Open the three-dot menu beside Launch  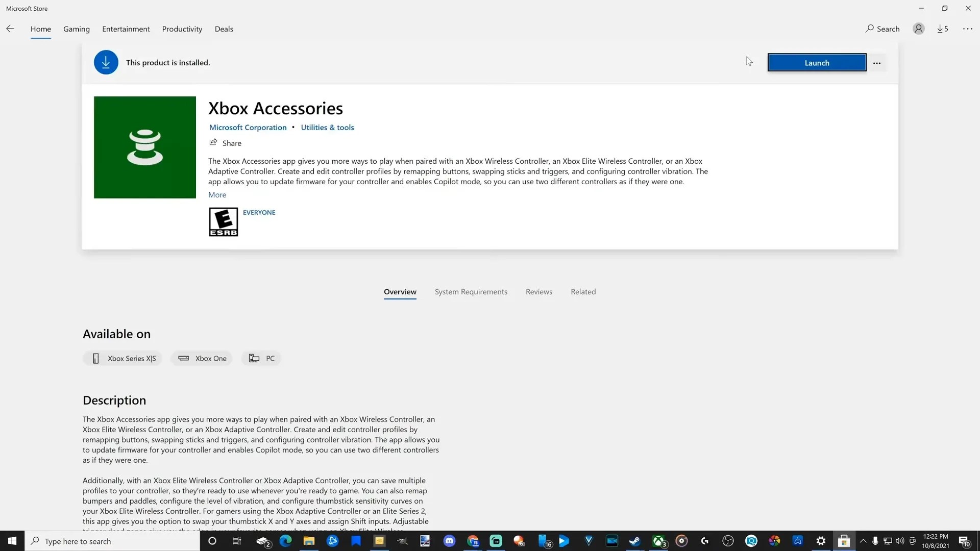tap(876, 63)
